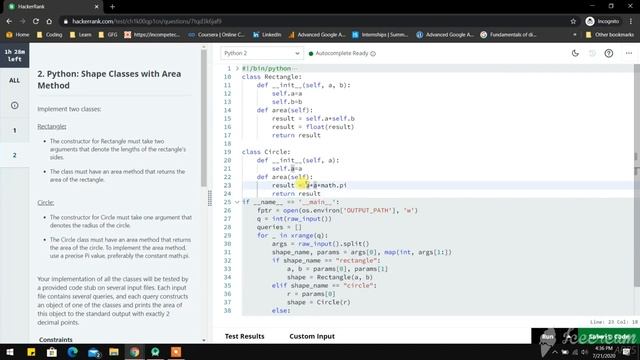Click the Rectangle heading in the description
Image resolution: width=640 pixels, height=360 pixels.
(52, 127)
